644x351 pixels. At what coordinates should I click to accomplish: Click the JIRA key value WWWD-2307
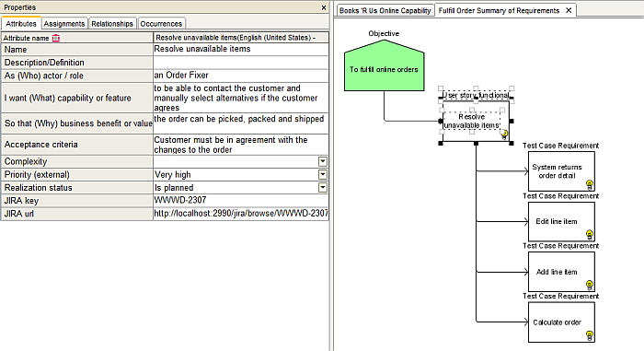coord(241,201)
